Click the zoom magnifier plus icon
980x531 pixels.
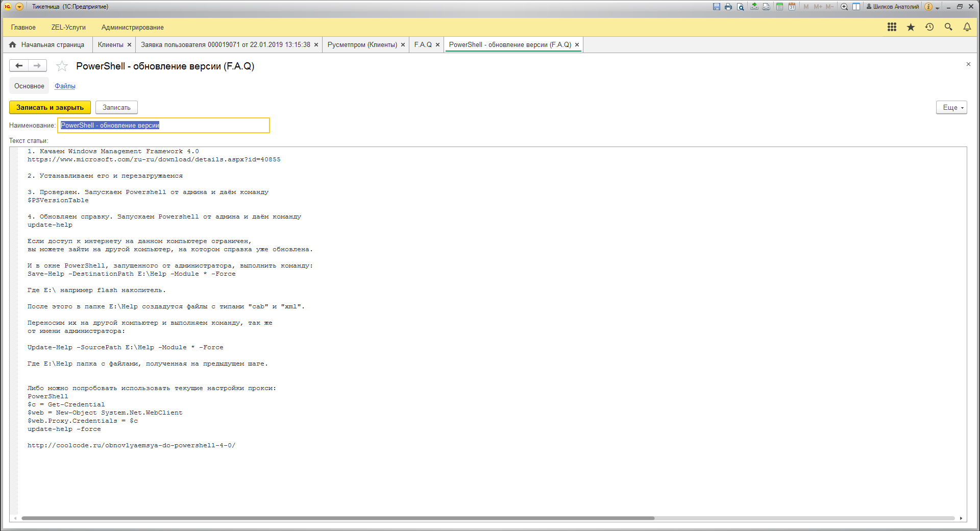coord(844,7)
